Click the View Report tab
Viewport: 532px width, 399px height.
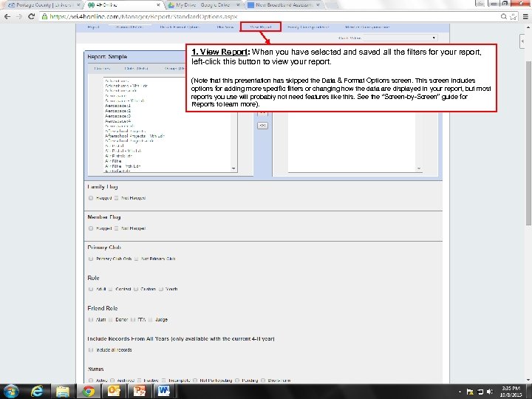coord(261,27)
